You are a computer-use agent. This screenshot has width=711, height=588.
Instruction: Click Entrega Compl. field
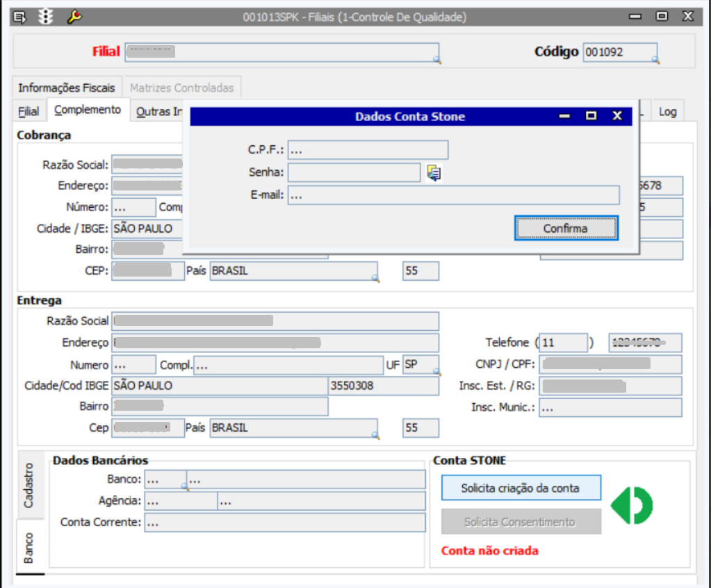point(289,365)
